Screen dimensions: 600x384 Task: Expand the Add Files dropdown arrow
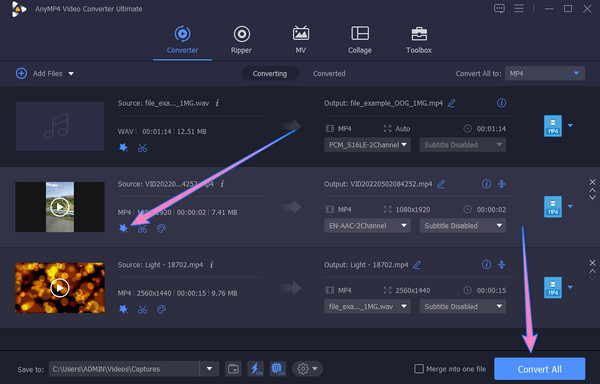tap(71, 73)
